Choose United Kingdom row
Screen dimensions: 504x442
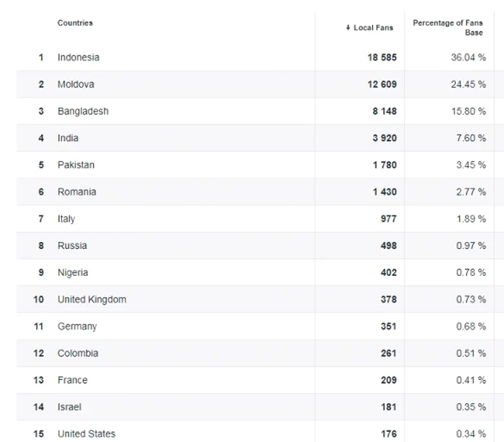click(91, 299)
